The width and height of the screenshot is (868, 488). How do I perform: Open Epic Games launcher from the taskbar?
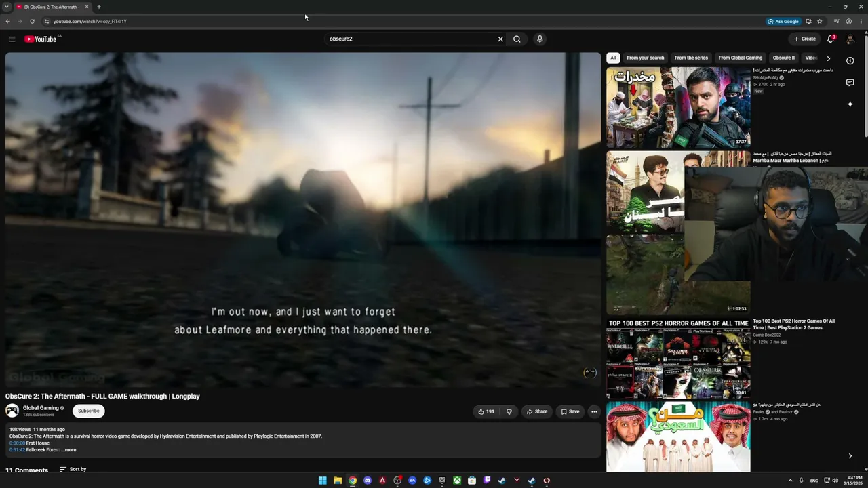click(442, 481)
